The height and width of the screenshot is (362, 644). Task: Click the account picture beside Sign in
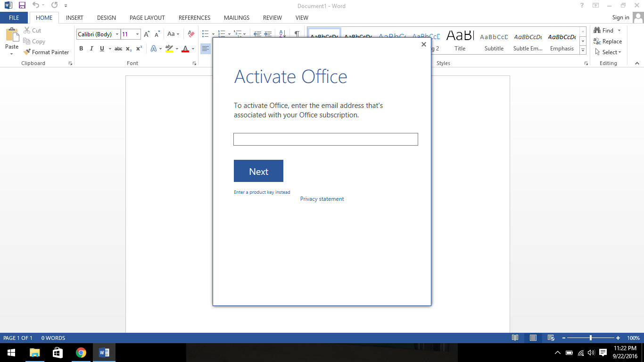(638, 17)
